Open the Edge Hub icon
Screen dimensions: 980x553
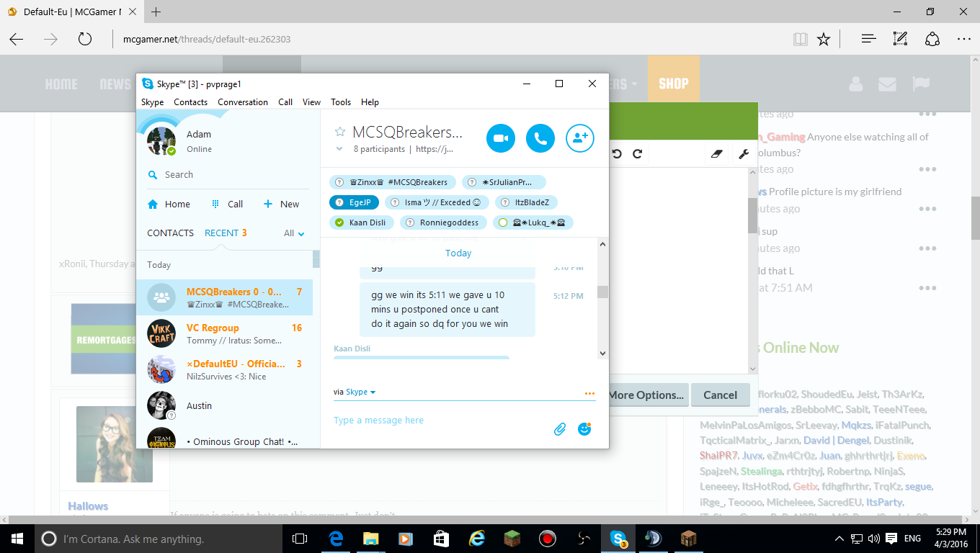pos(869,39)
